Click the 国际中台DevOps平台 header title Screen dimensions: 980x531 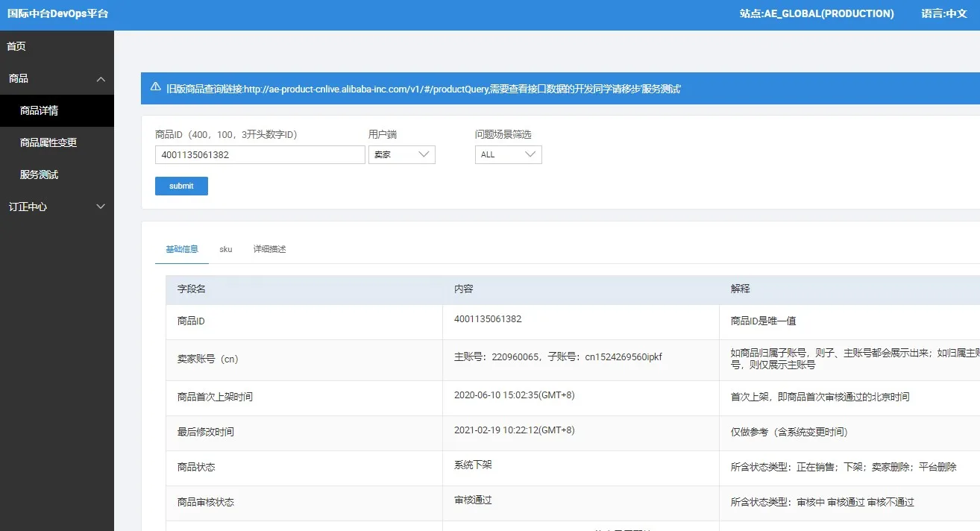click(x=57, y=13)
